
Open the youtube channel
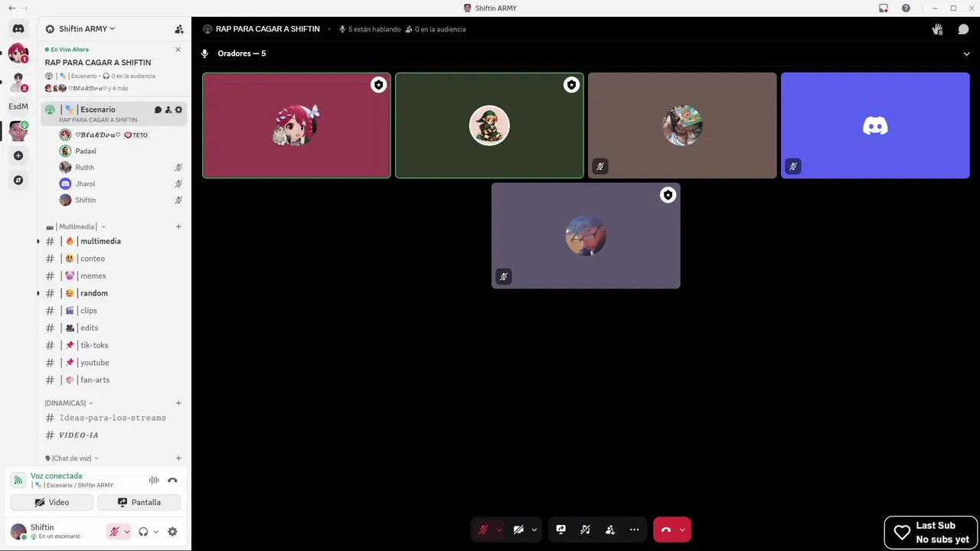click(113, 363)
